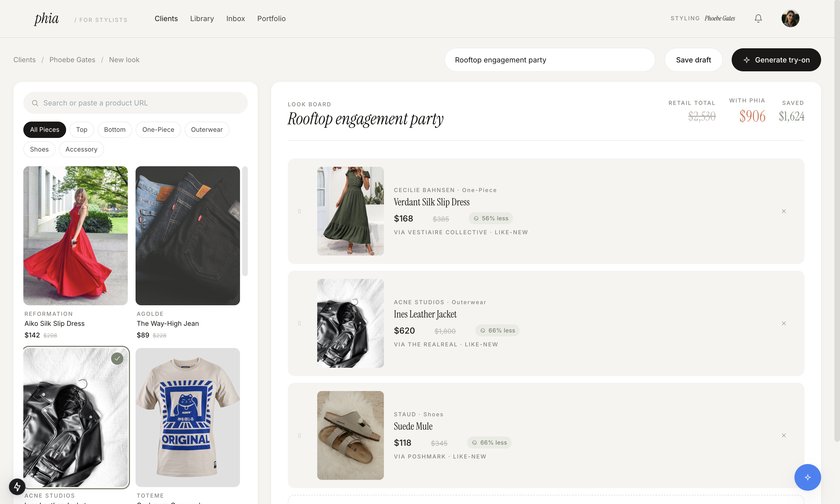Remove Suede Mule from look board

784,435
